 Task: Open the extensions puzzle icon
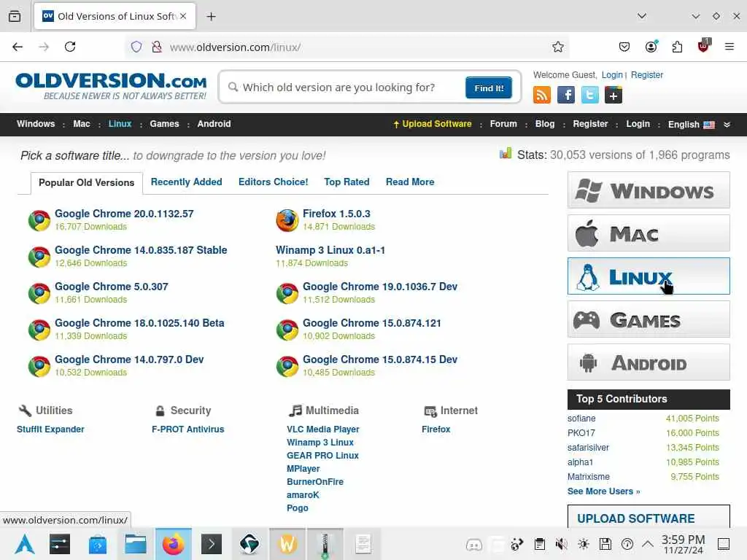(677, 47)
